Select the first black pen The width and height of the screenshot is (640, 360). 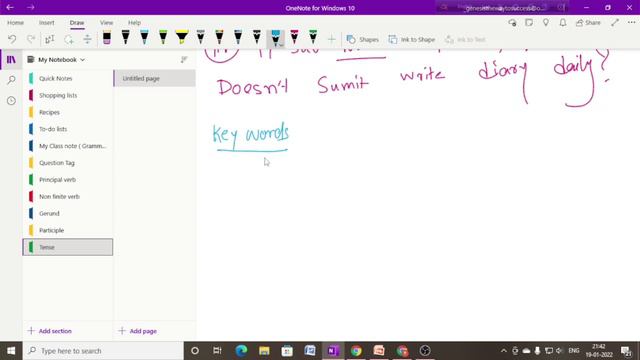click(125, 38)
